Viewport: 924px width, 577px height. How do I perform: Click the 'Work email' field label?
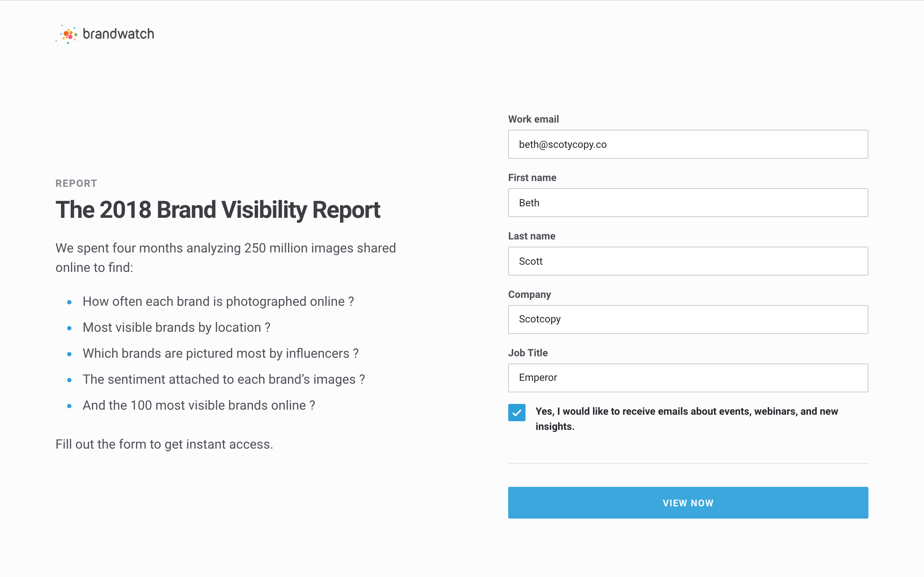(533, 119)
